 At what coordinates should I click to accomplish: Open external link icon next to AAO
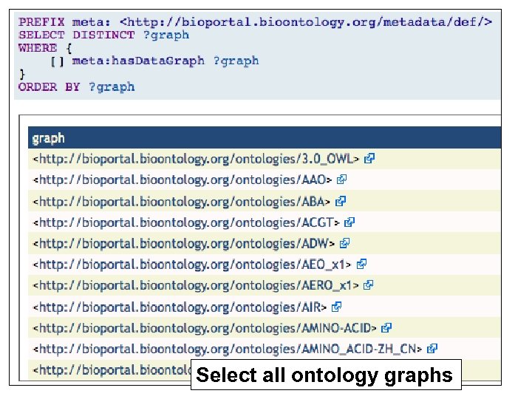342,179
